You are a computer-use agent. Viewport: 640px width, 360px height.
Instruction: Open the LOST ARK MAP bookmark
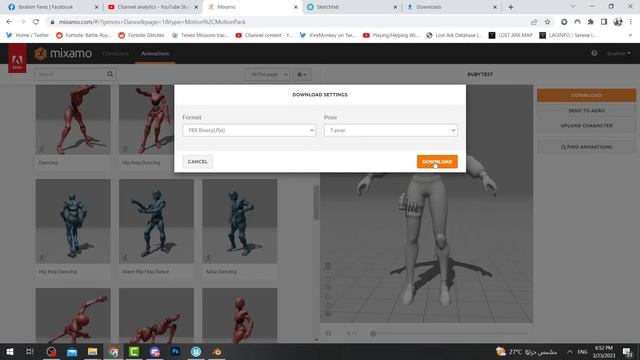point(511,36)
